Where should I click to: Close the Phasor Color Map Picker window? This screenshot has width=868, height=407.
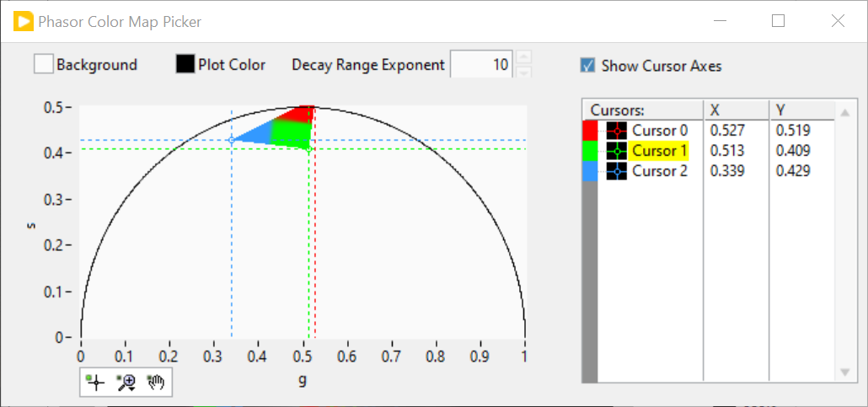tap(838, 21)
